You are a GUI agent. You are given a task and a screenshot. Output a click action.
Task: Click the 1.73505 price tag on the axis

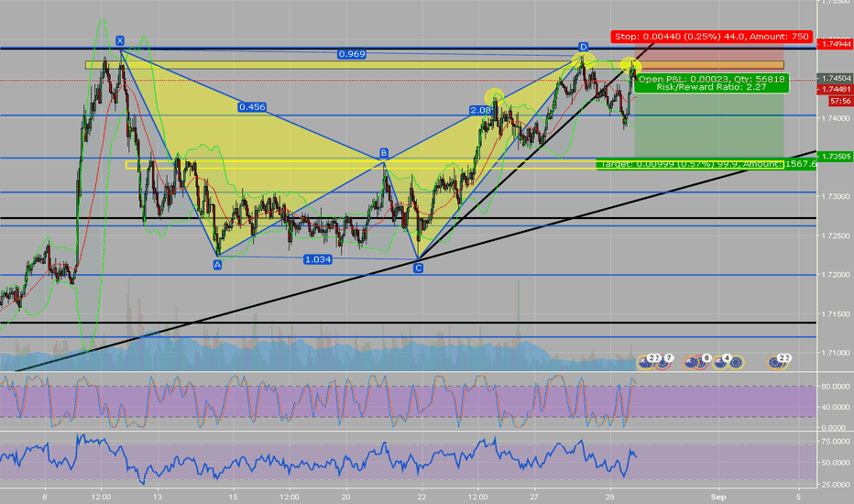(836, 157)
